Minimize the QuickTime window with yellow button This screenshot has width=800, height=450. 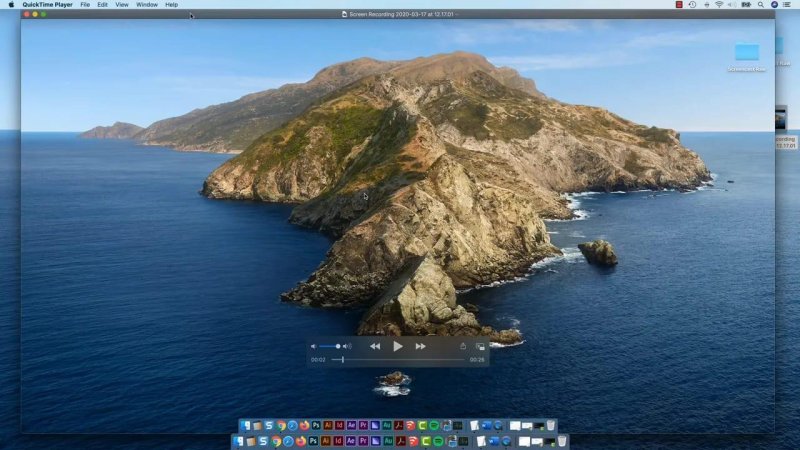(35, 14)
